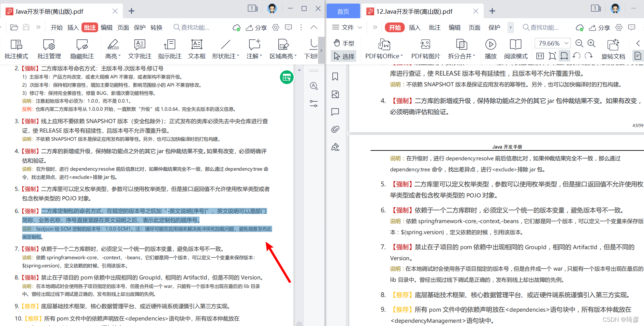
Task: Zoom out using the minus magnifier
Action: 579,43
